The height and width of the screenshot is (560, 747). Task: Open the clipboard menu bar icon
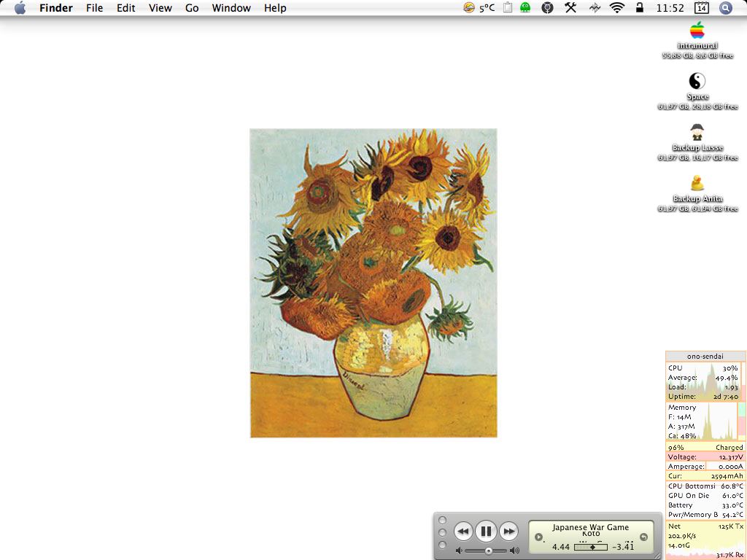click(508, 7)
